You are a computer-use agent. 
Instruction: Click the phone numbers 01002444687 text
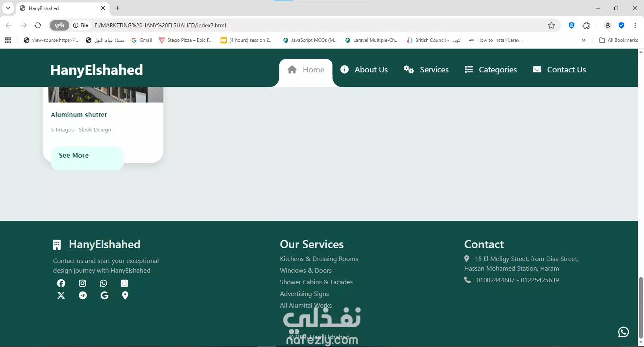tap(518, 280)
